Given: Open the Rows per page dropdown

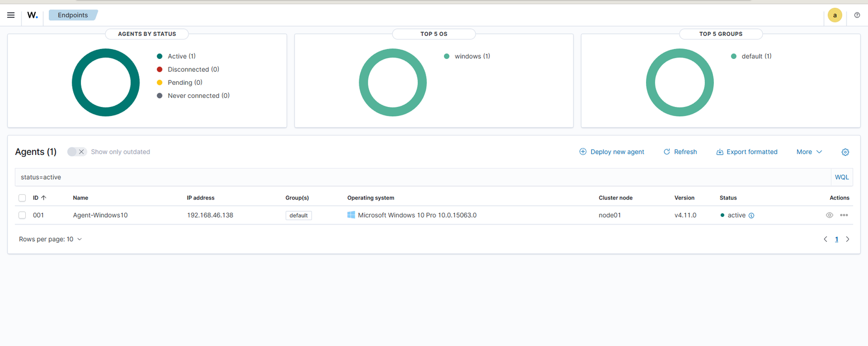Looking at the screenshot, I should coord(51,239).
